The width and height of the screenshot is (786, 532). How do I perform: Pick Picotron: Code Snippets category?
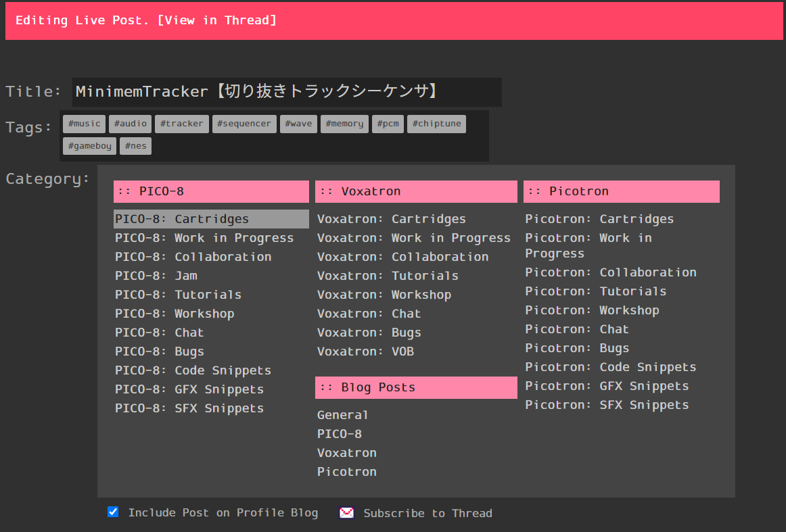[x=611, y=367]
